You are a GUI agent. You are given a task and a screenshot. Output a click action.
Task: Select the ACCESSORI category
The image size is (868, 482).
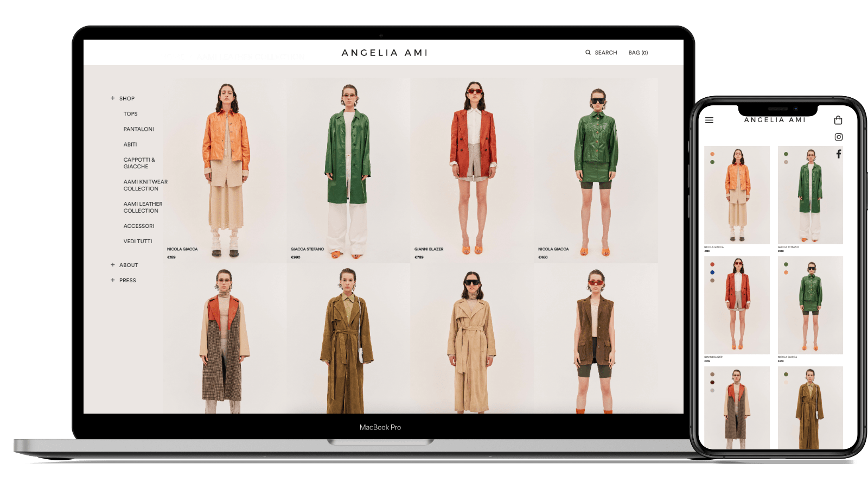point(138,226)
